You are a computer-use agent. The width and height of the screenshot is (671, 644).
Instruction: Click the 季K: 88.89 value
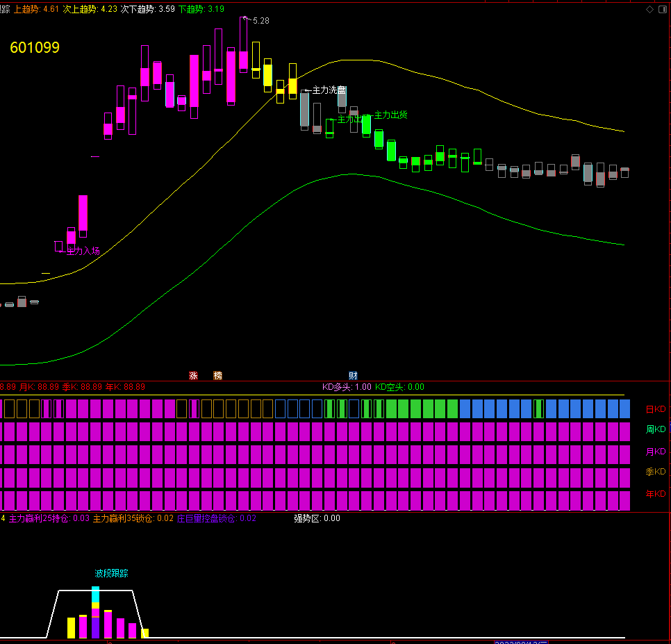(x=82, y=387)
